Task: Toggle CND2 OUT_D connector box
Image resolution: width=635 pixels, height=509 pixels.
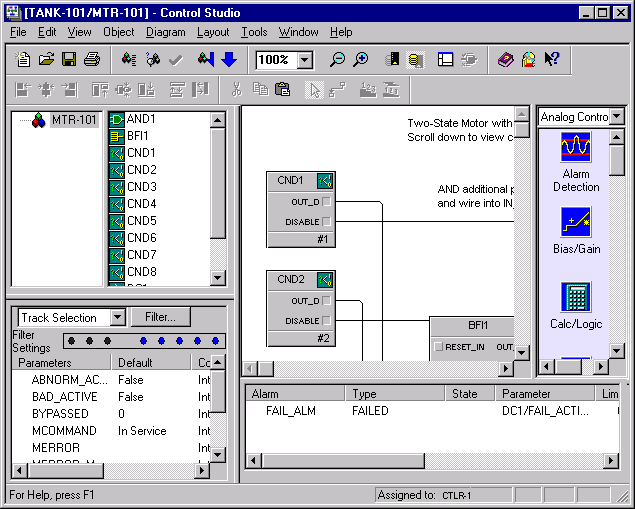Action: click(326, 300)
